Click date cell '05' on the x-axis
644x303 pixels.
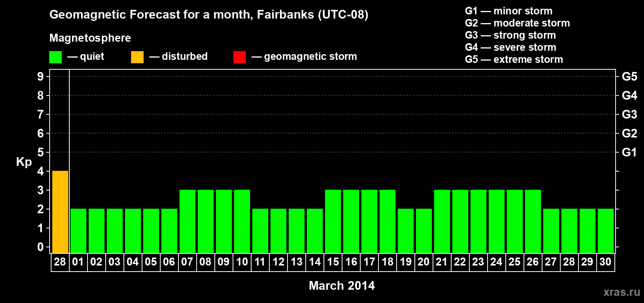point(151,262)
